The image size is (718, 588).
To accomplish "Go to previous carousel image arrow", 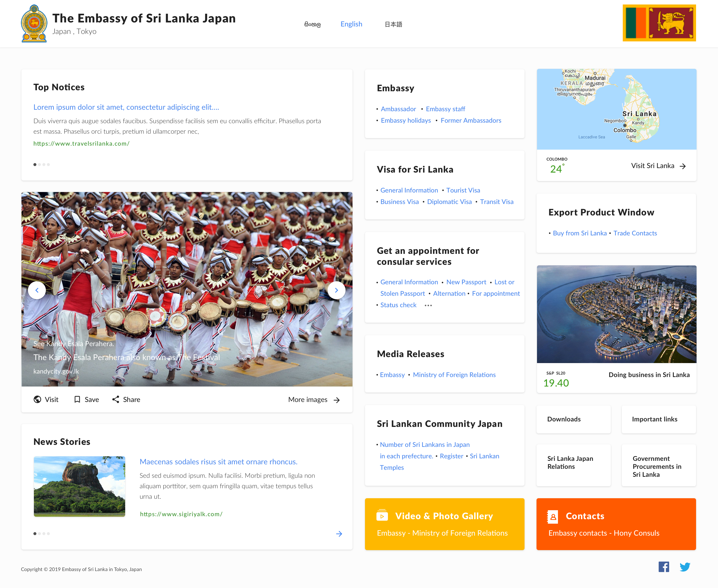I will pos(37,290).
